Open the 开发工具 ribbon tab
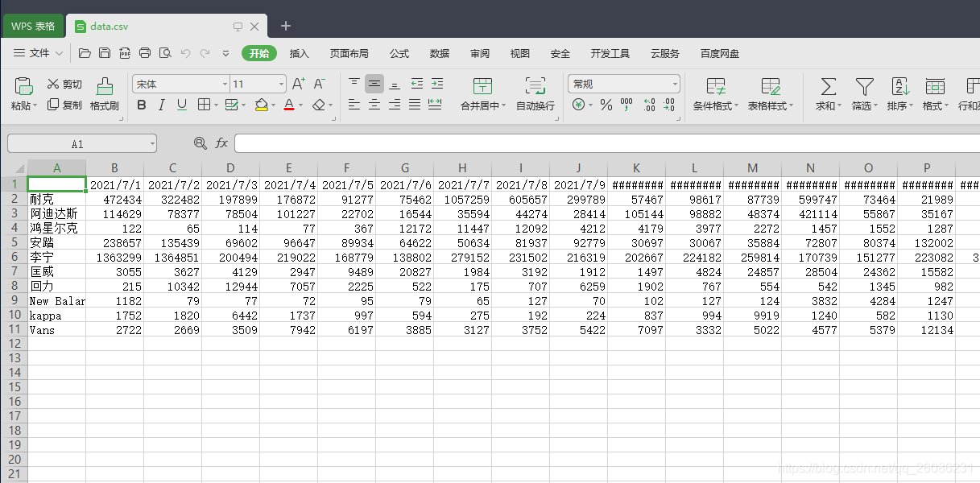This screenshot has height=483, width=980. [610, 53]
